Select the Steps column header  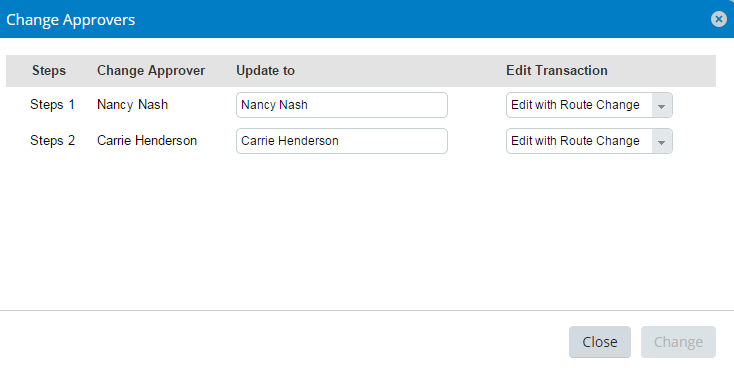(x=49, y=71)
